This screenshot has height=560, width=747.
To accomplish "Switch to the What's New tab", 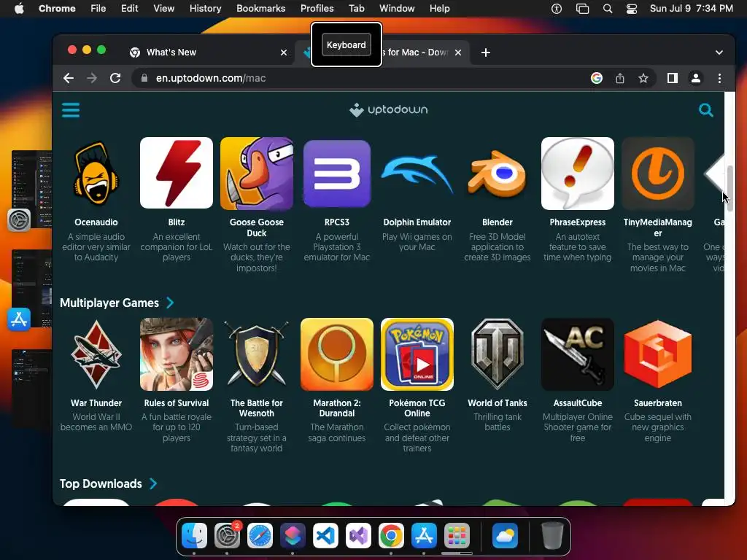I will 209,52.
